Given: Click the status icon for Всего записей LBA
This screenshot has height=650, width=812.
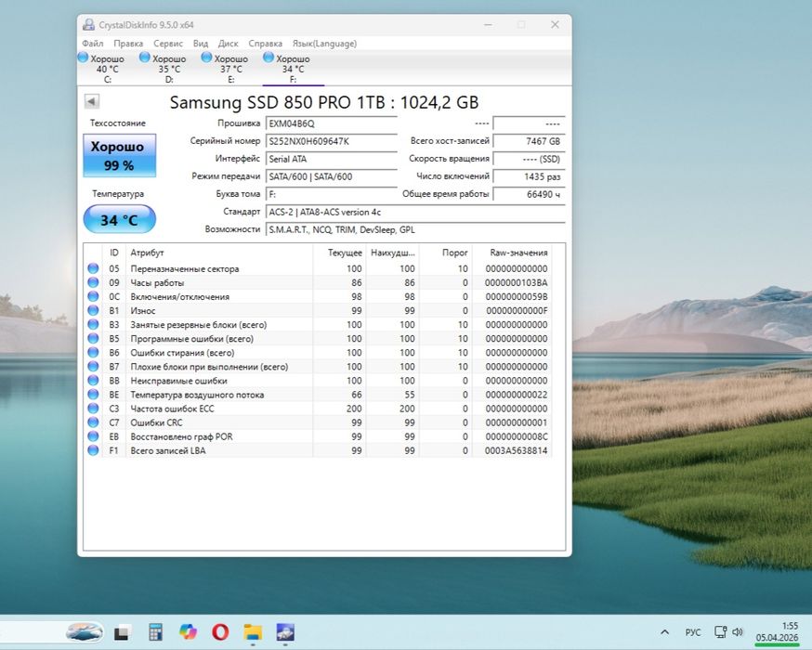Looking at the screenshot, I should click(x=93, y=450).
